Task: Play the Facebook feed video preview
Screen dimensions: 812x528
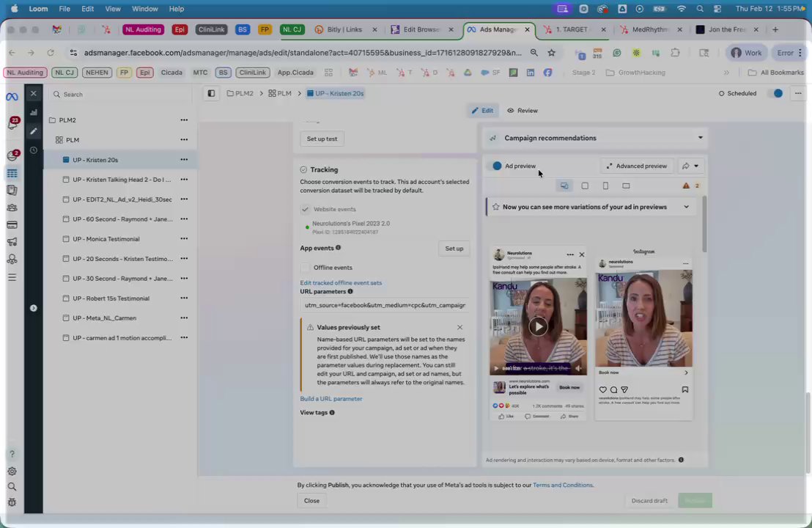Action: pos(538,326)
